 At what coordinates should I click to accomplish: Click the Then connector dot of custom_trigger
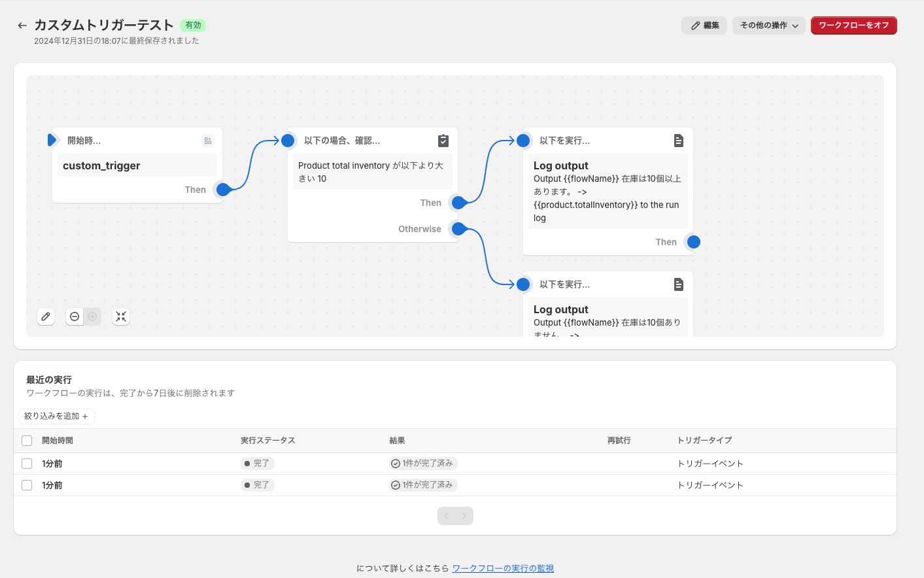click(x=223, y=190)
